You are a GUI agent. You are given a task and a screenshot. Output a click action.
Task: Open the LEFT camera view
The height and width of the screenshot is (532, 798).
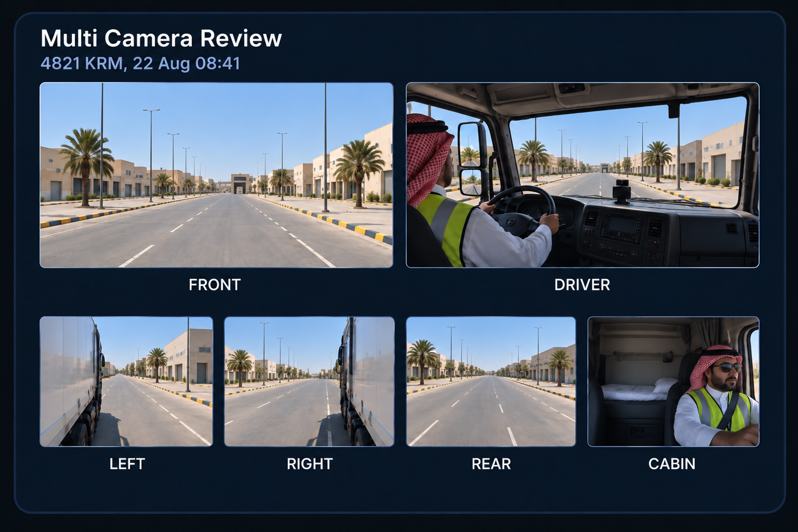click(x=127, y=381)
